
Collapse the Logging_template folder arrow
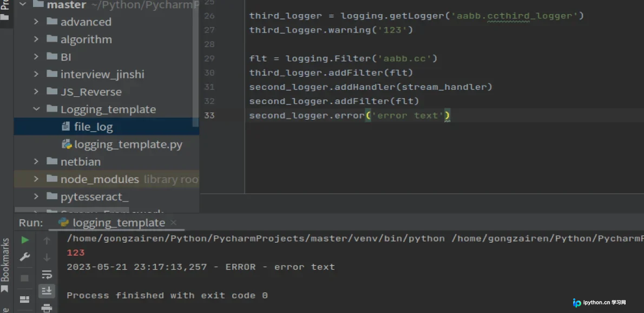click(36, 109)
